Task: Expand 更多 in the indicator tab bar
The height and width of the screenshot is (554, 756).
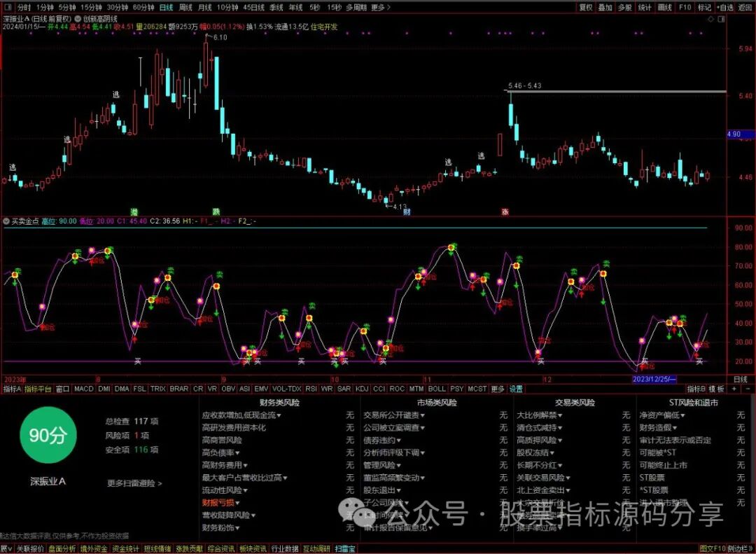Action: 498,389
